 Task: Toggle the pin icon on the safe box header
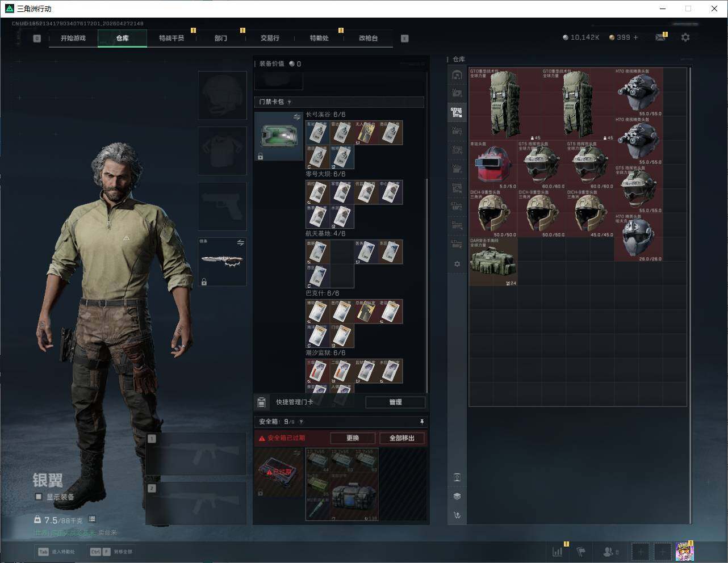[421, 422]
